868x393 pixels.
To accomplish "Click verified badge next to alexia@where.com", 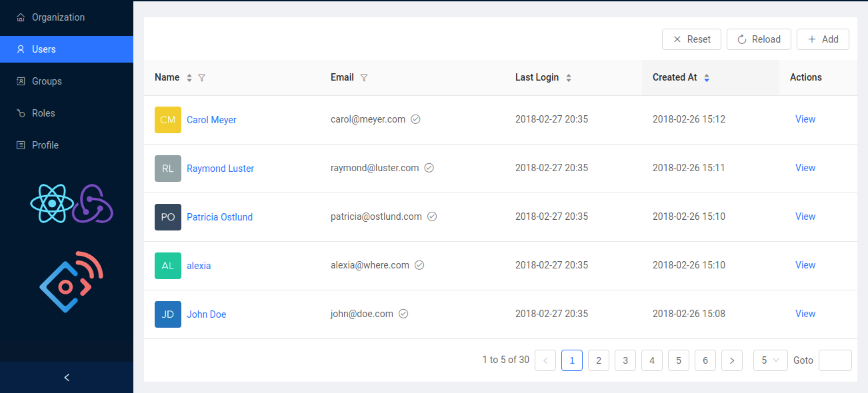I will 419,264.
